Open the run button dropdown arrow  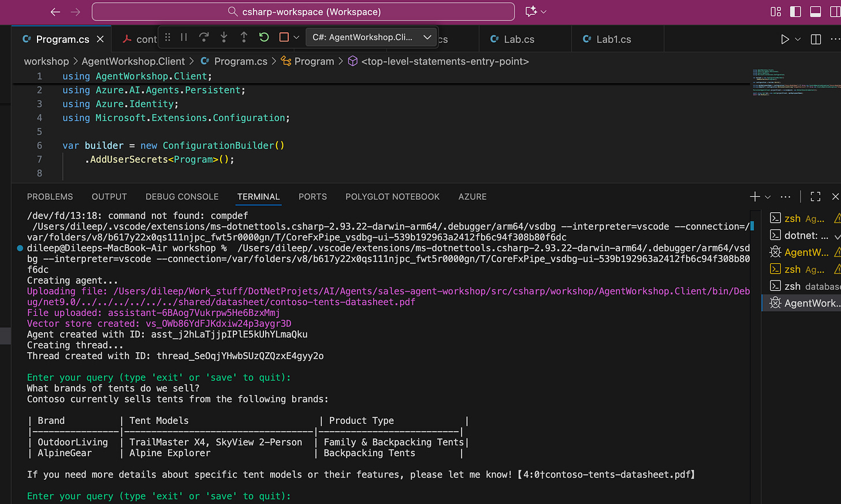798,39
